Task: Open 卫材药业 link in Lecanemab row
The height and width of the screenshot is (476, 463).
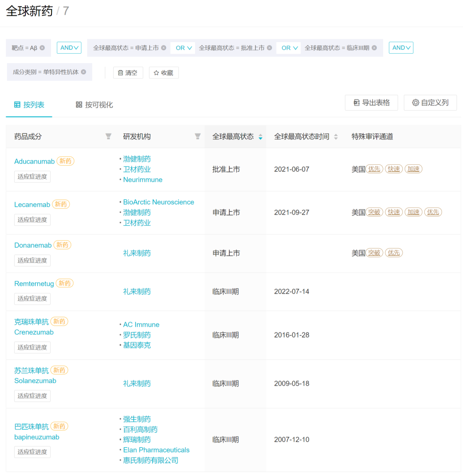Action: tap(137, 223)
